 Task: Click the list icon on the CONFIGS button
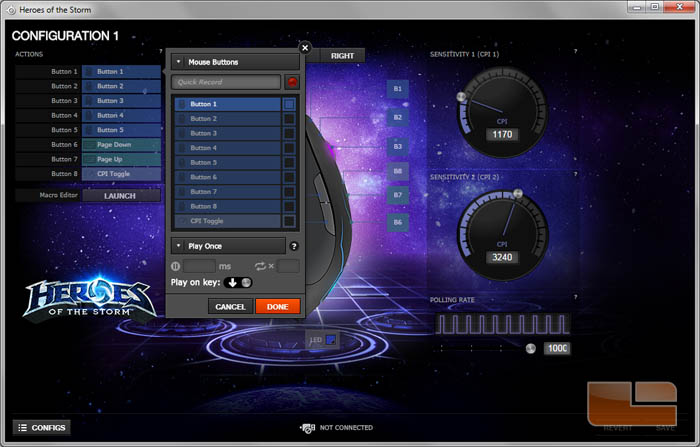tap(22, 428)
